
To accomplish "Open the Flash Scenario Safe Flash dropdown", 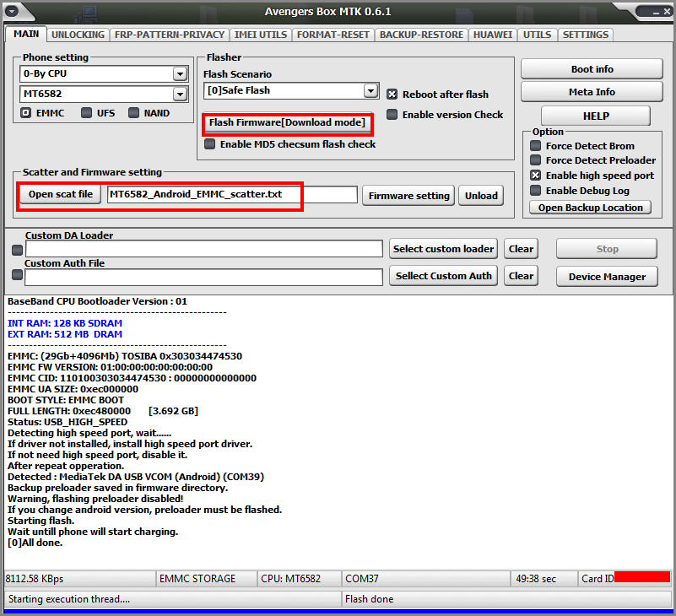I will (370, 90).
